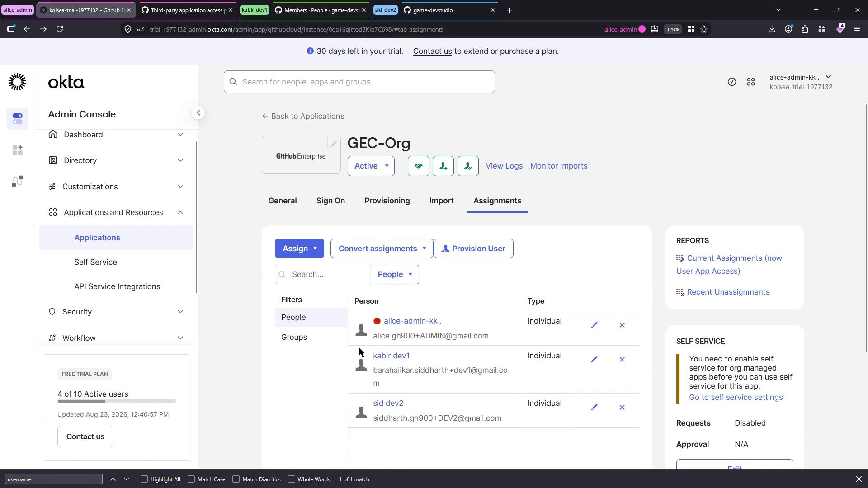Viewport: 868px width, 488px height.
Task: Expand the Directory sidebar section
Action: [116, 160]
